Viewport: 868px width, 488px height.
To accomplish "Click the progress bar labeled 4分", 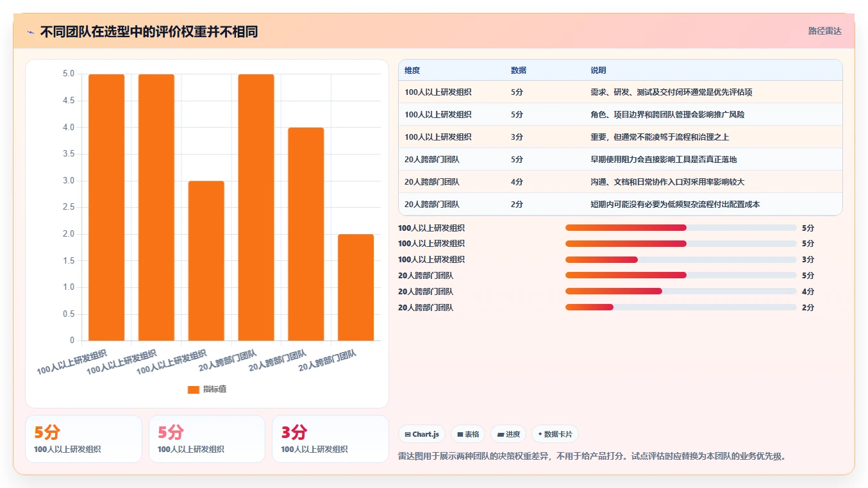I will click(681, 291).
